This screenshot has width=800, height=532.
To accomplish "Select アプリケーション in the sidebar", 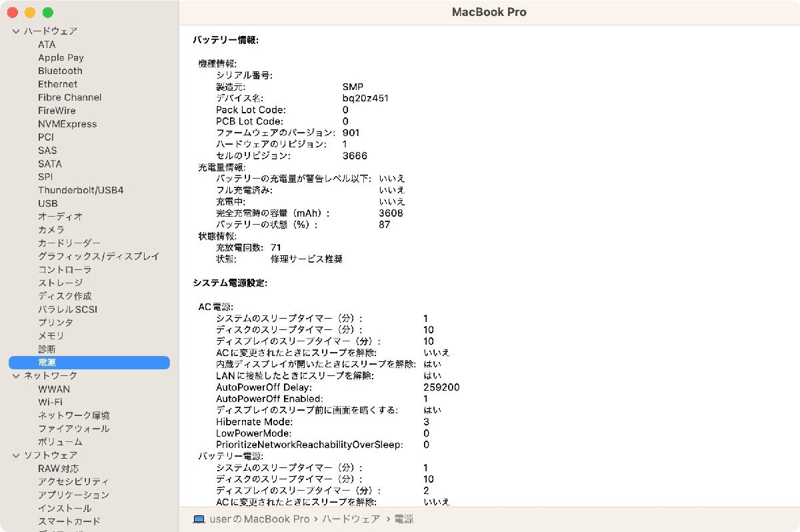I will click(73, 495).
